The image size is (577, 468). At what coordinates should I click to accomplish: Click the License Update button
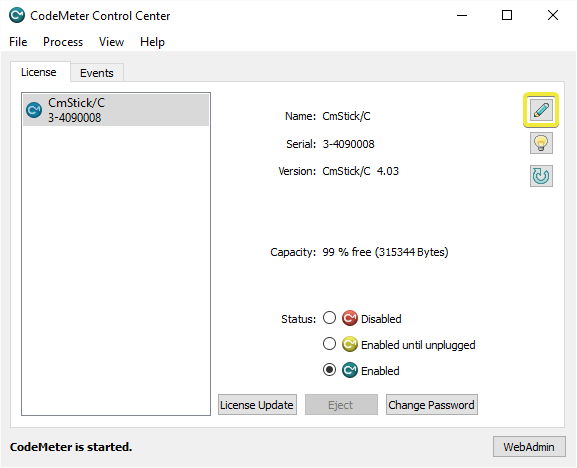[257, 405]
